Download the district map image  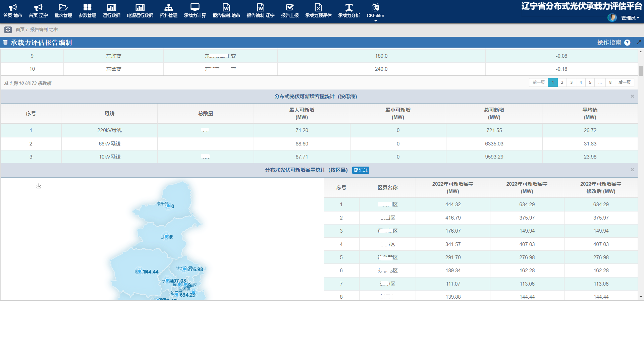pos(39,186)
